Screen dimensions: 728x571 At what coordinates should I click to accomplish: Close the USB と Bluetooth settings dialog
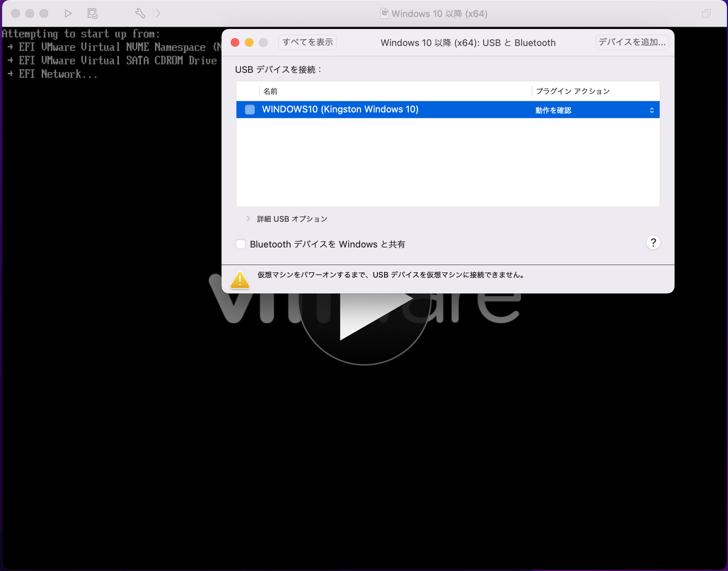pyautogui.click(x=235, y=42)
